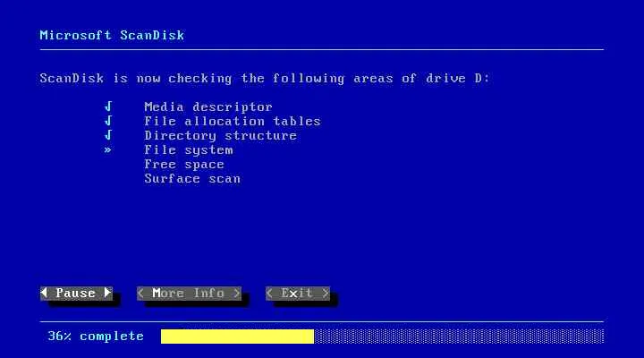Viewport: 644px width, 358px height.
Task: Open the More Info button
Action: (x=189, y=293)
